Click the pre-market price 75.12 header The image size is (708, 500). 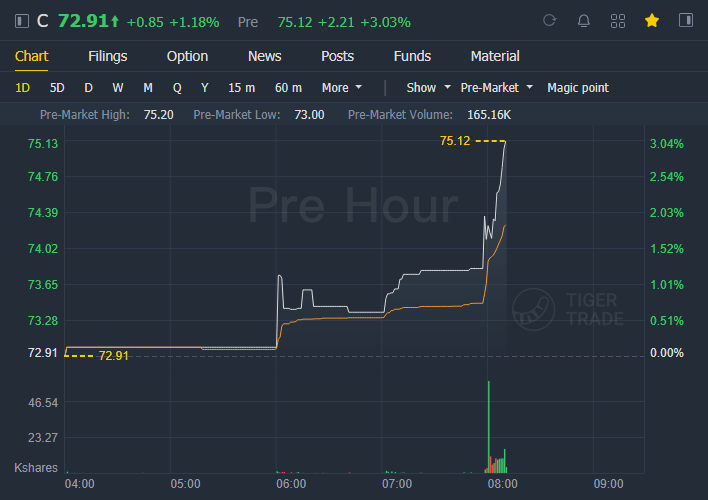click(x=295, y=22)
